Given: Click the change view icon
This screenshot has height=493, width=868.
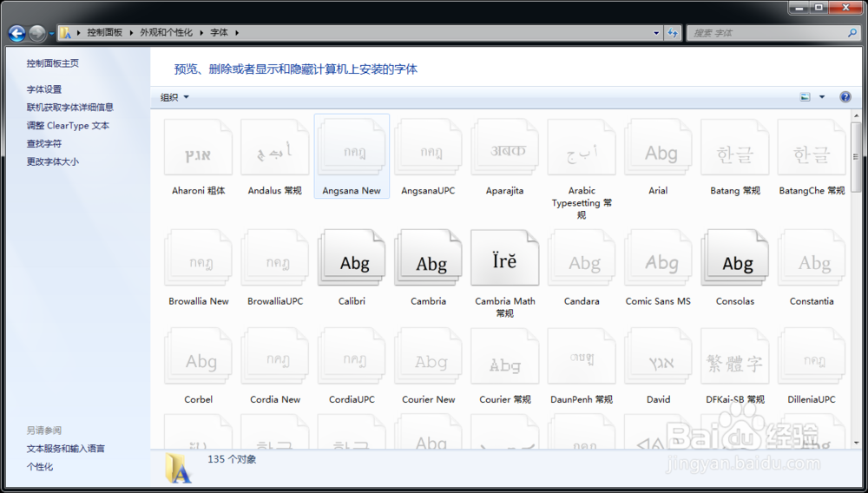Looking at the screenshot, I should pyautogui.click(x=805, y=97).
